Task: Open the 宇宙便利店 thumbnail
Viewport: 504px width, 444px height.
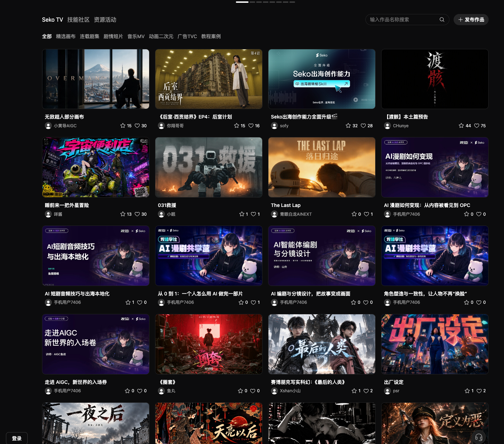Action: (96, 167)
